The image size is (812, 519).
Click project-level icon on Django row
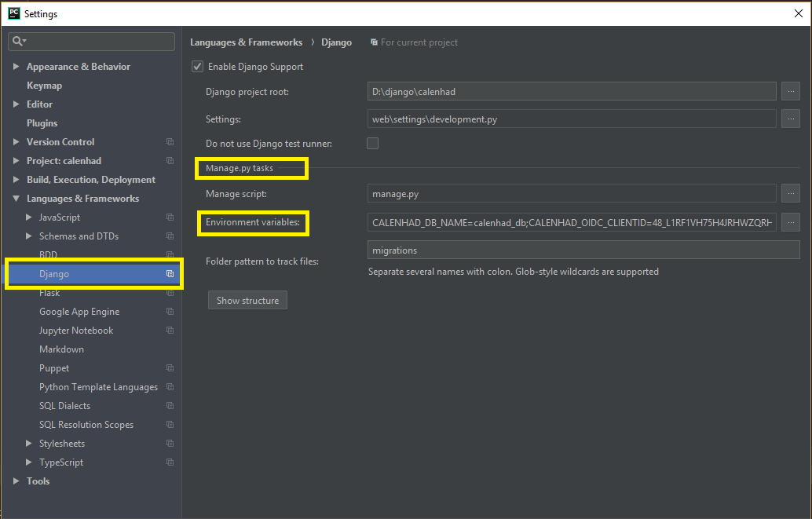[x=170, y=273]
